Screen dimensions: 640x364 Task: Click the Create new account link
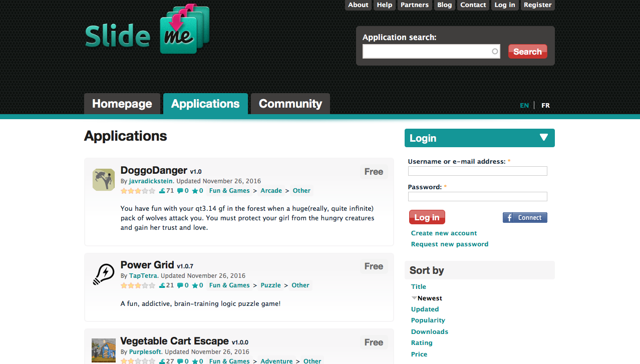tap(444, 233)
